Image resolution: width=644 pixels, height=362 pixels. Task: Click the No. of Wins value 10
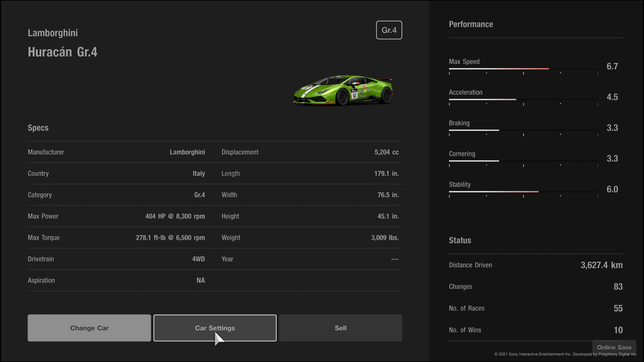click(x=618, y=330)
